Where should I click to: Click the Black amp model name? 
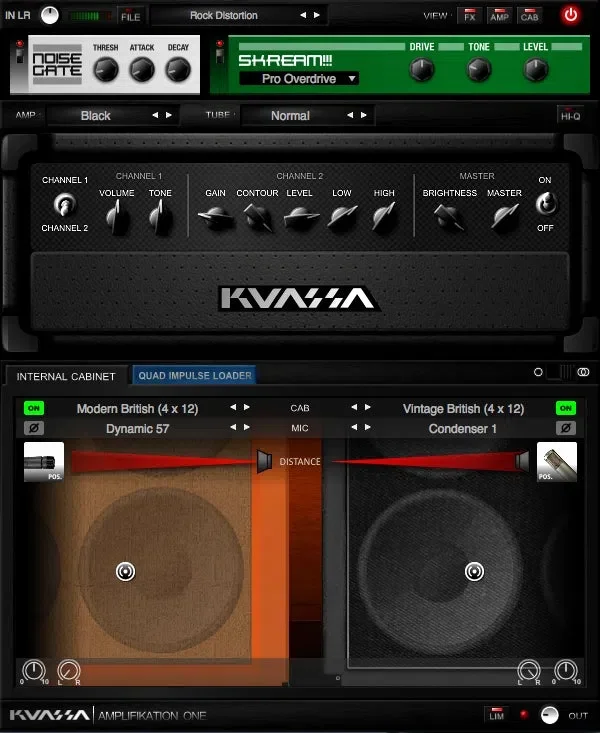coord(95,115)
